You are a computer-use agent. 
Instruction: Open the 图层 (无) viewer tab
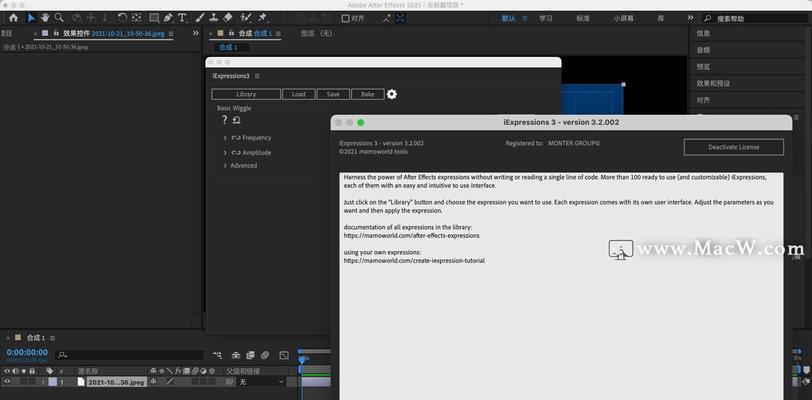316,33
